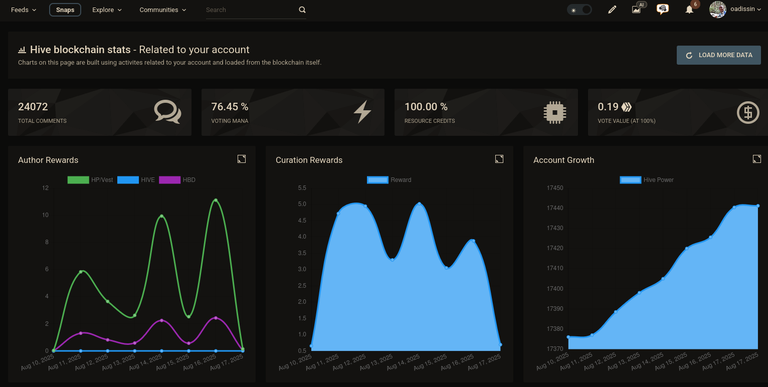Open the Communities dropdown
This screenshot has width=768, height=387.
[x=163, y=10]
